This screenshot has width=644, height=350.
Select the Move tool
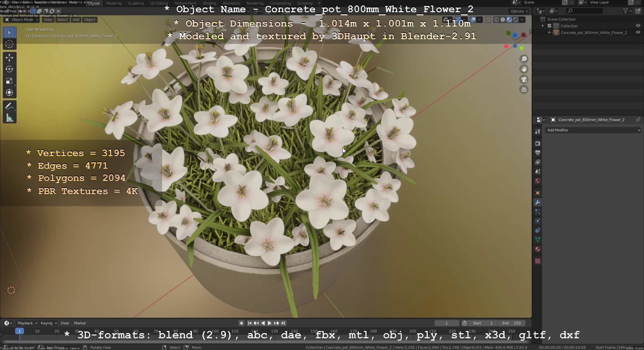point(10,58)
